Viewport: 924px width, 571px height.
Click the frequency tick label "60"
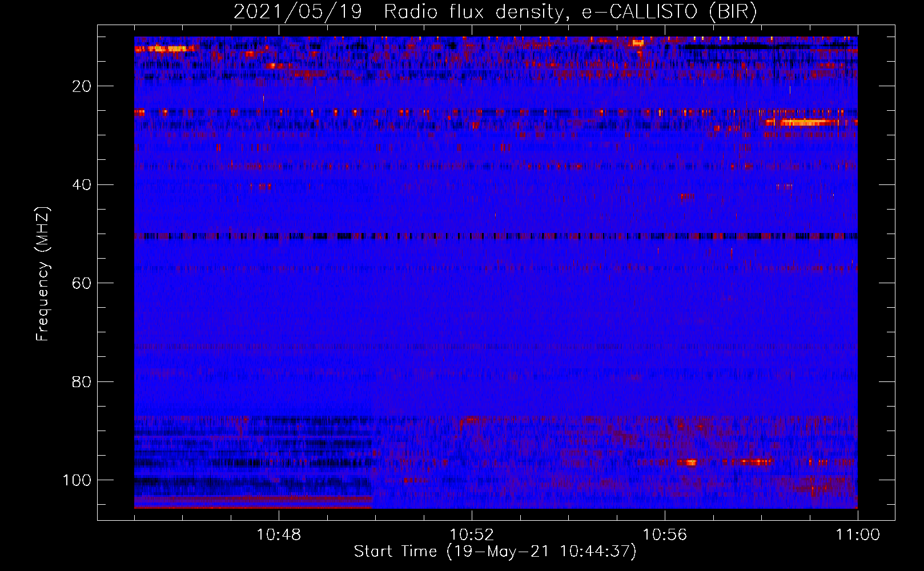tap(82, 283)
